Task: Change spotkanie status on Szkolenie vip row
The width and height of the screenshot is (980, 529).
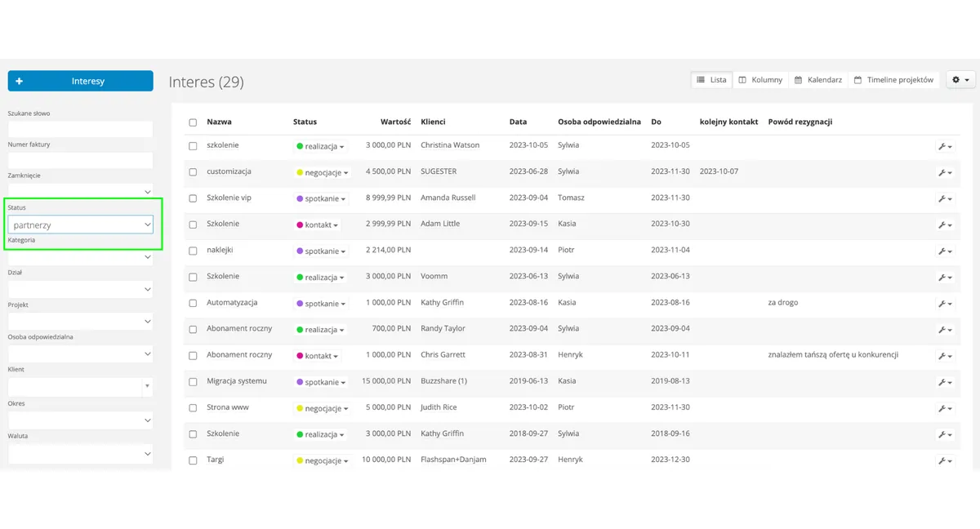Action: 321,199
